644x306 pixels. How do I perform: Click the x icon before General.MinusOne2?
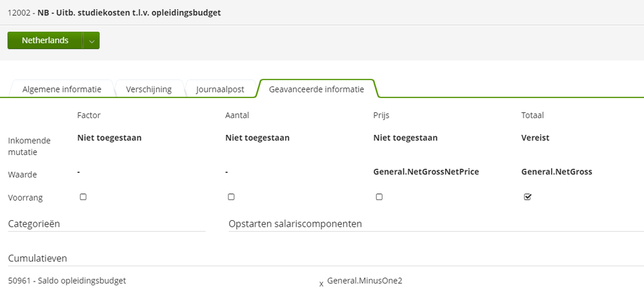(321, 284)
